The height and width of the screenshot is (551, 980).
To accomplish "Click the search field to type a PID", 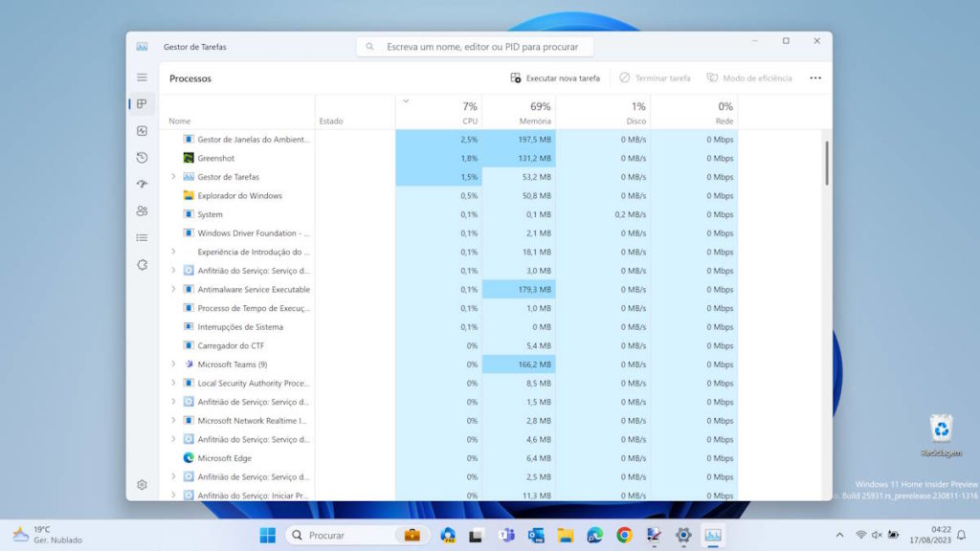I will (476, 46).
